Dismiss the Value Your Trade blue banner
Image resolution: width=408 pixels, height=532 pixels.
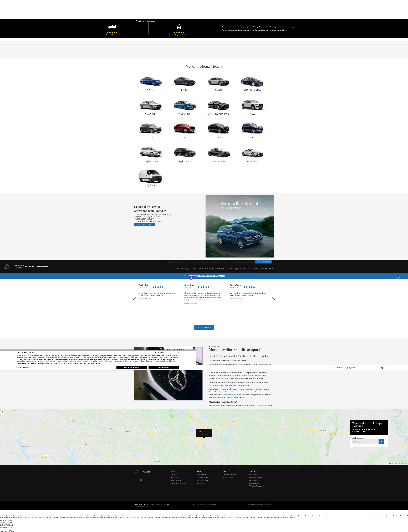point(399,278)
